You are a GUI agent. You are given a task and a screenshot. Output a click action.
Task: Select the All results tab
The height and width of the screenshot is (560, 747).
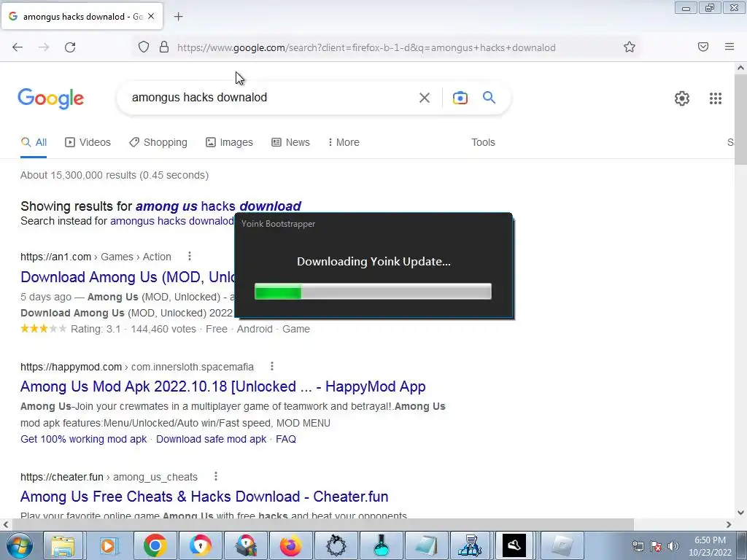[34, 142]
